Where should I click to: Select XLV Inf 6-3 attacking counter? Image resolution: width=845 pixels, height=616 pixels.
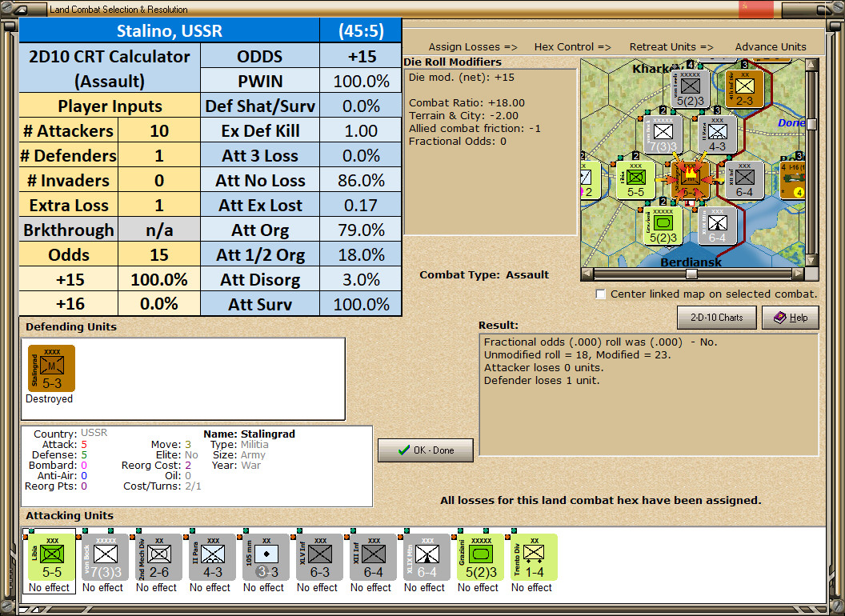coord(319,558)
